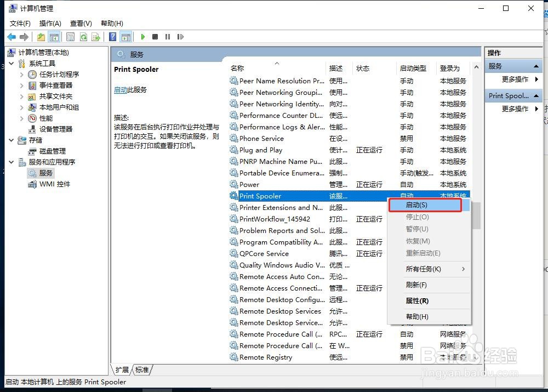Choose 刷新(F) in the context menu

pyautogui.click(x=430, y=285)
